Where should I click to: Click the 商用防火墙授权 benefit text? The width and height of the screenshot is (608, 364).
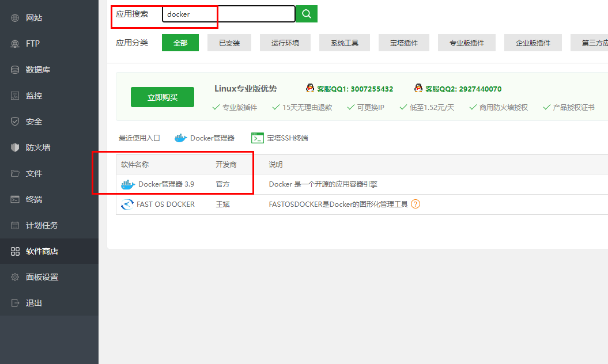pyautogui.click(x=503, y=107)
